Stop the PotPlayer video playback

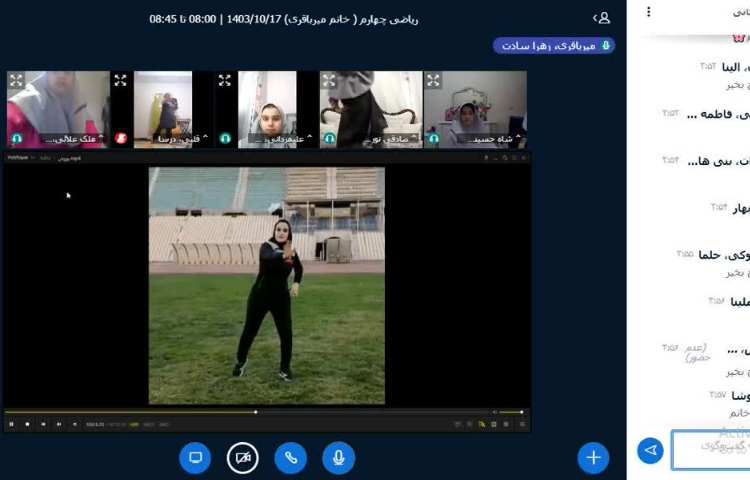tap(27, 424)
